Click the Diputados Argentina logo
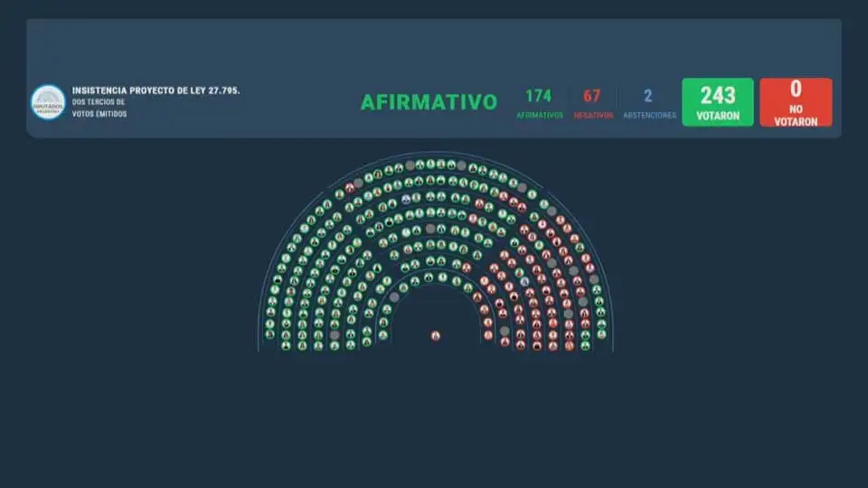 coord(48,102)
